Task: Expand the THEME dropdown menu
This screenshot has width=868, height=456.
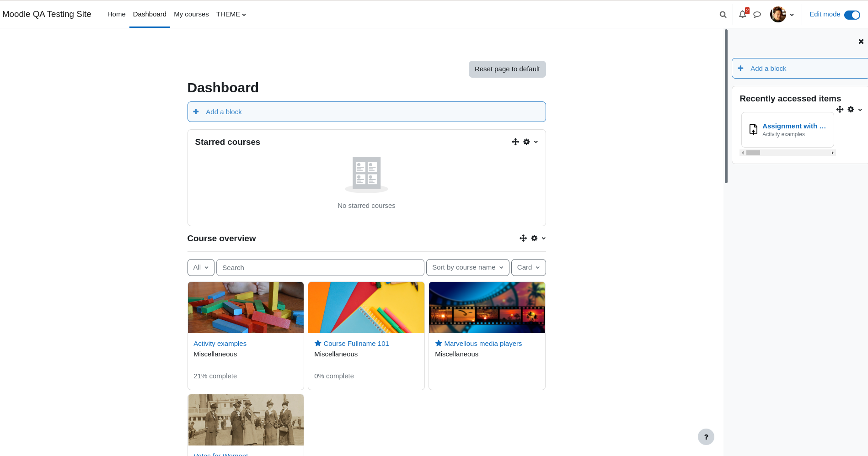Action: 231,14
